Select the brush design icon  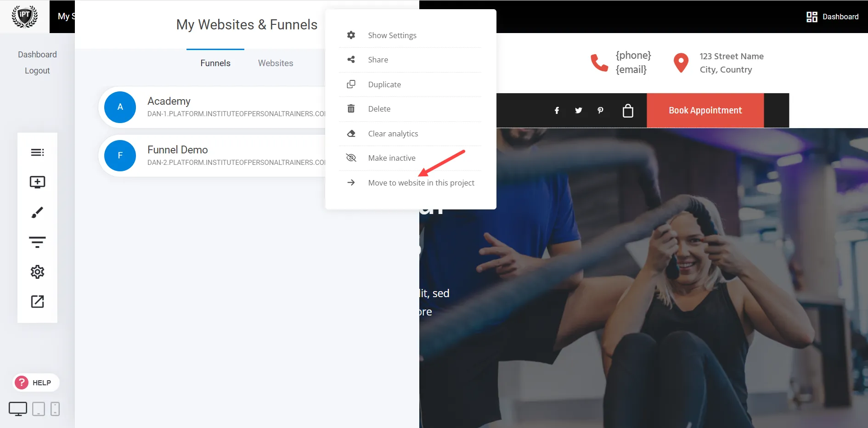[x=37, y=212]
